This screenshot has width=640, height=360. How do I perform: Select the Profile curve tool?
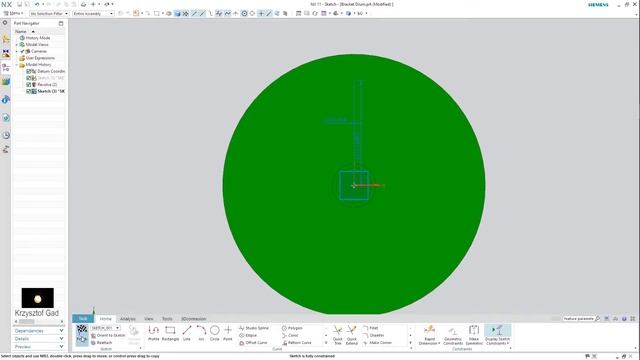click(153, 333)
